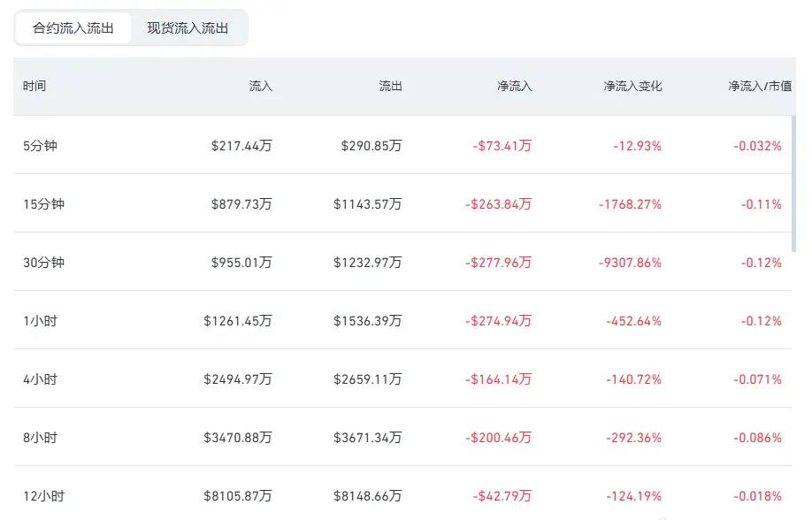Click net inflow value -$73.41万
Screen dimensions: 812x520
pyautogui.click(x=502, y=146)
